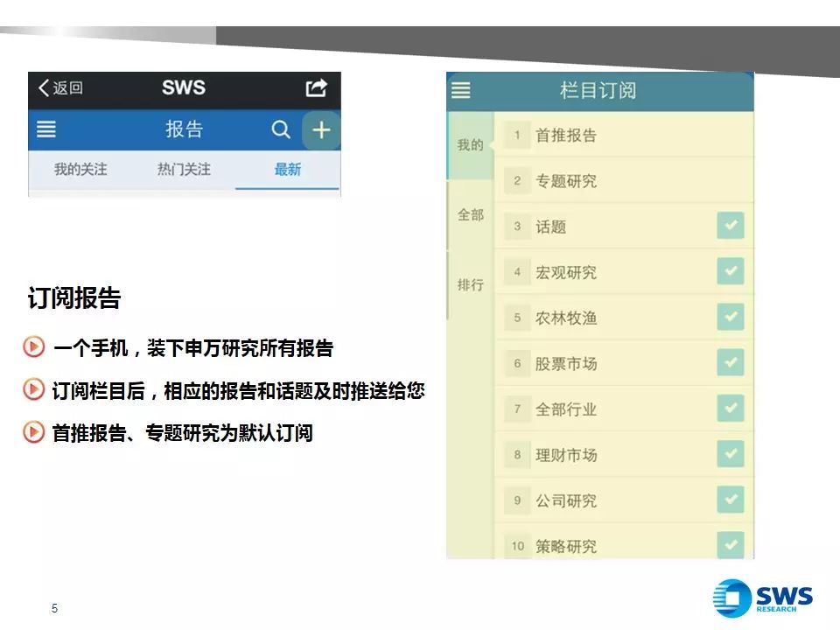
Task: Open the hamburger menu in 栏目订阅 header
Action: pyautogui.click(x=461, y=90)
